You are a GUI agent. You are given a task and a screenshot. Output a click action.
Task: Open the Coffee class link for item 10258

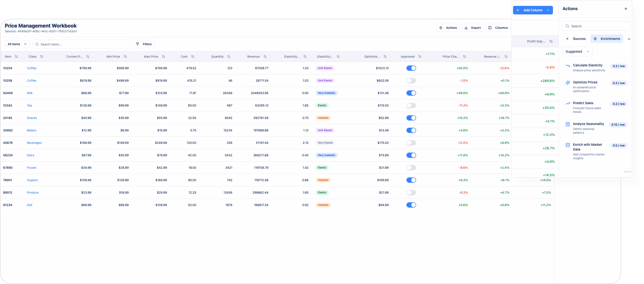tap(32, 81)
